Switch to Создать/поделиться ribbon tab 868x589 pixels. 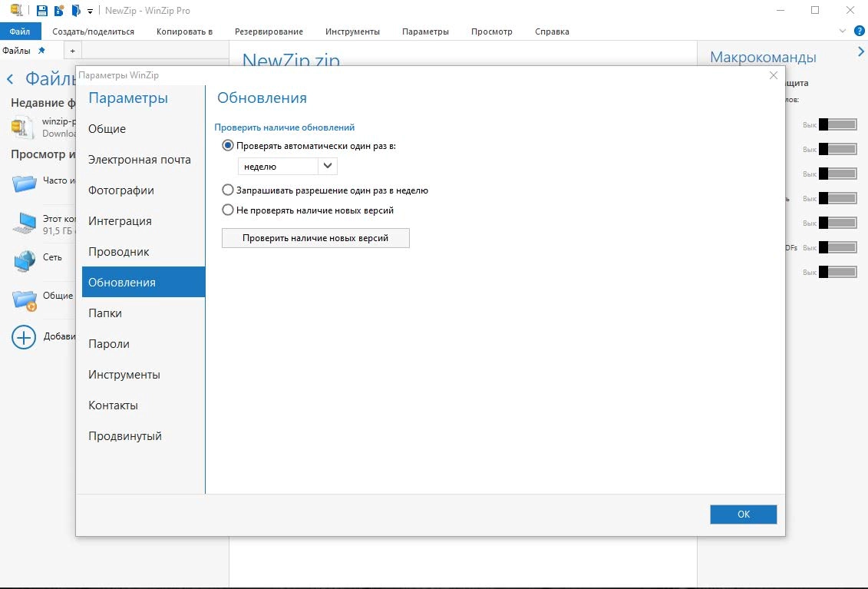tap(93, 31)
